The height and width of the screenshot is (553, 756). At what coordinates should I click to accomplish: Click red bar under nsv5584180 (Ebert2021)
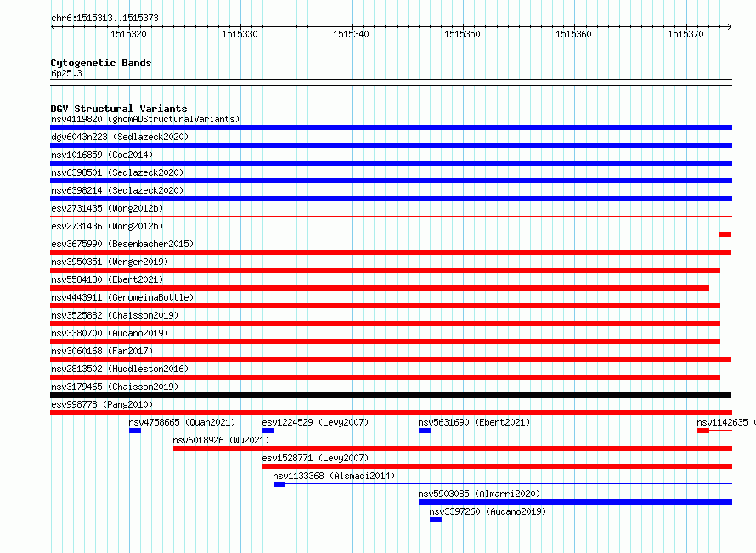tap(380, 288)
